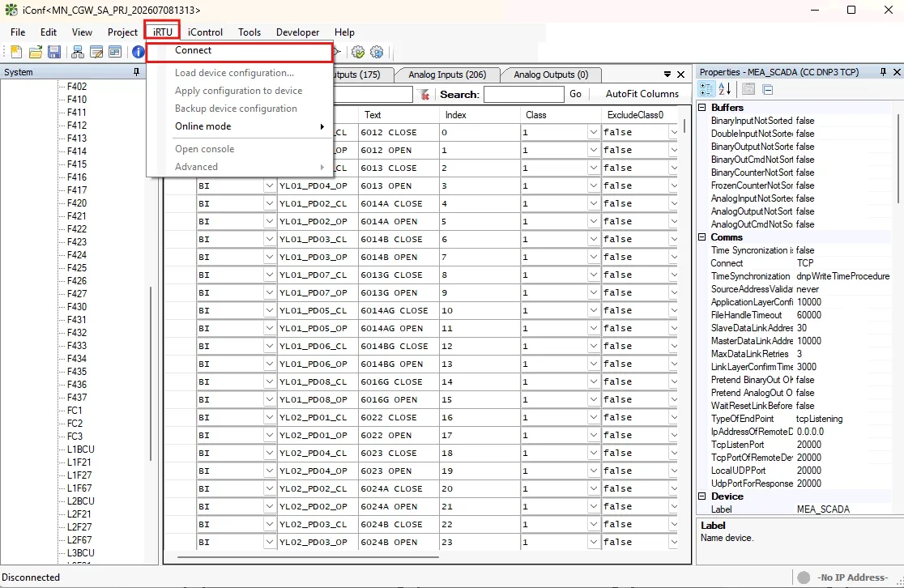Image resolution: width=904 pixels, height=588 pixels.
Task: Select the F420 node in System tree
Action: [x=77, y=203]
